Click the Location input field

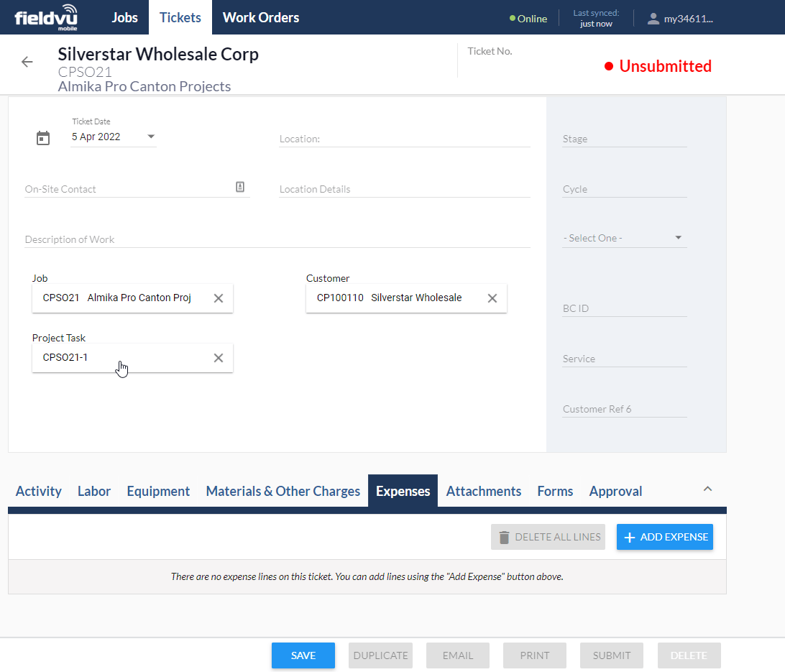tap(405, 139)
